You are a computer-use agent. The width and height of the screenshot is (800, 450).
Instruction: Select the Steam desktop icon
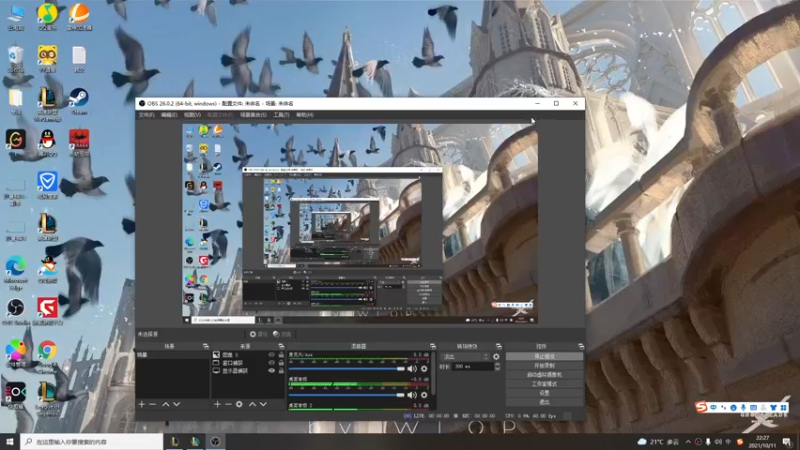[x=79, y=101]
